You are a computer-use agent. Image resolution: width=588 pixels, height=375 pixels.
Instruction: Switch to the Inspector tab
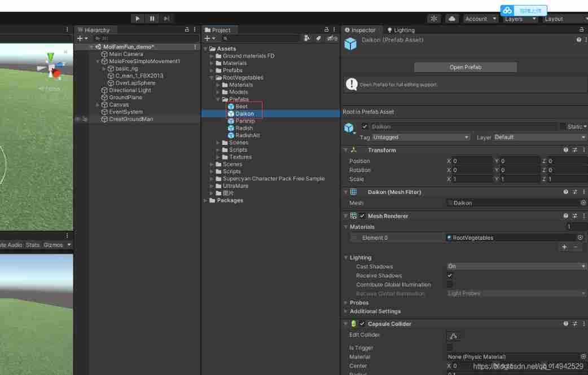coord(360,30)
